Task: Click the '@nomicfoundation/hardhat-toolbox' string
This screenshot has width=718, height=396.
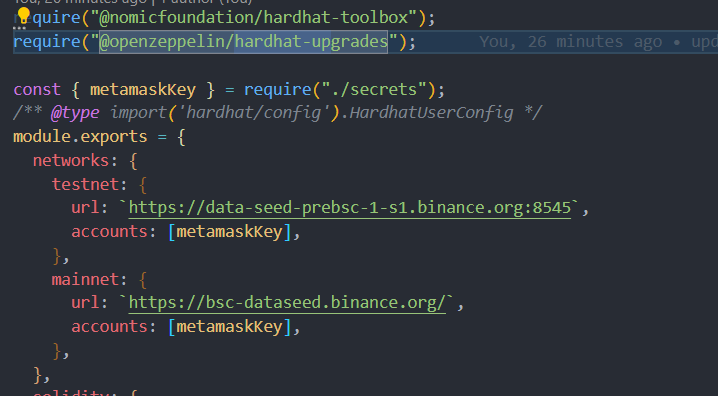Action: coord(254,18)
